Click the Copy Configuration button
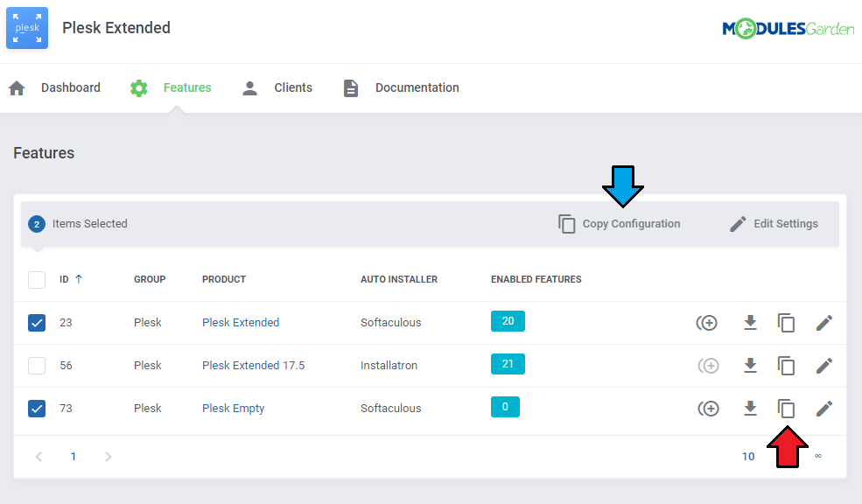The image size is (862, 504). (x=619, y=224)
